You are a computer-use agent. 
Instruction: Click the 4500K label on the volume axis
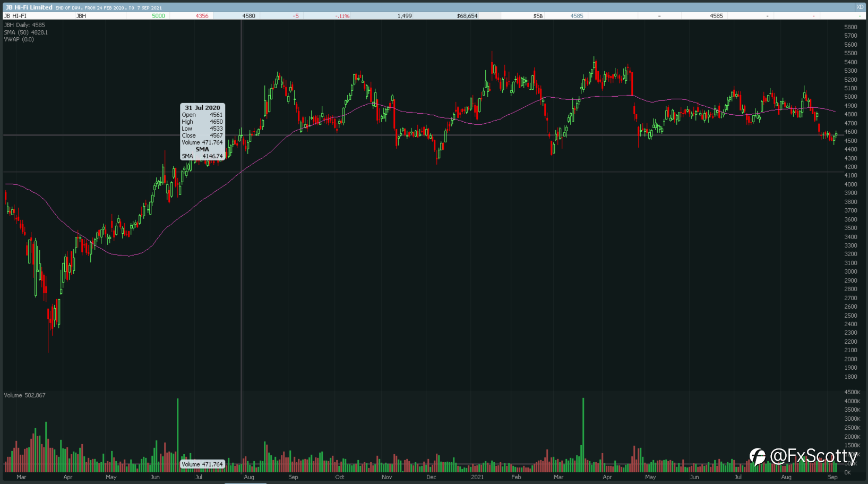click(852, 392)
